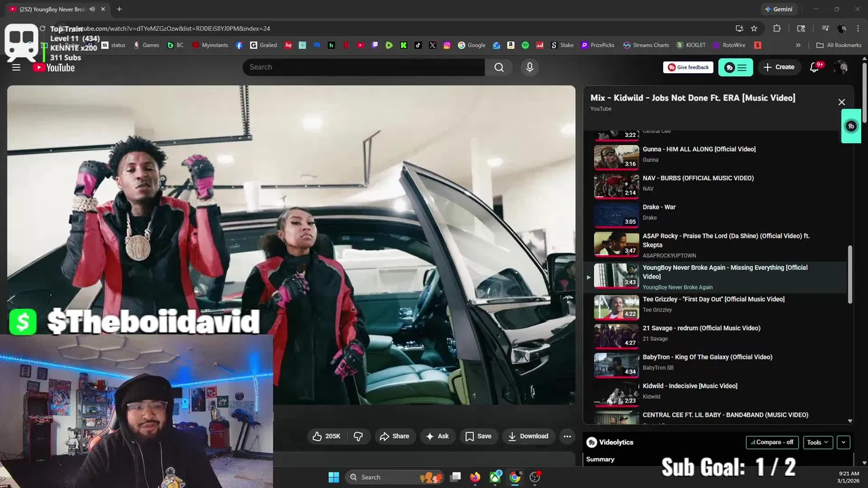Go to YouTube home via logo
Viewport: 868px width, 488px height.
pos(54,67)
